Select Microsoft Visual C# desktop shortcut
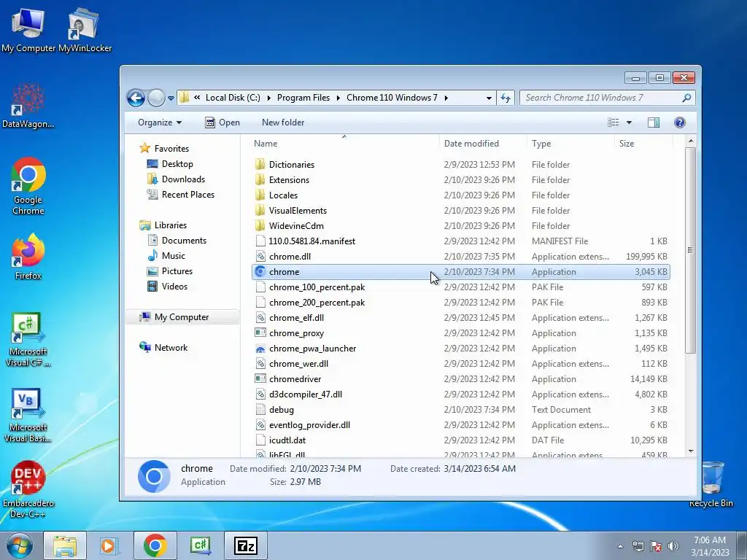Viewport: 747px width, 560px height. click(x=28, y=340)
